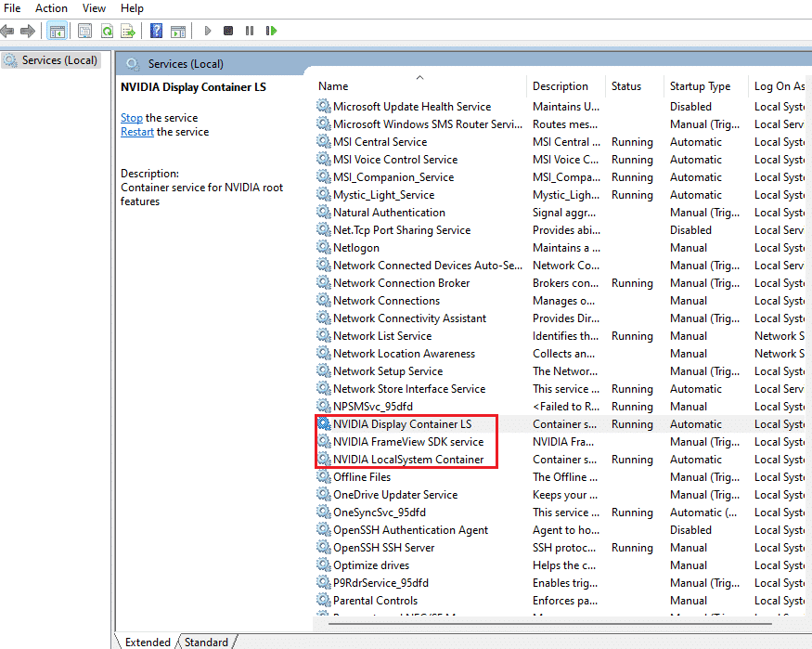Start the selected service via toolbar

(208, 31)
